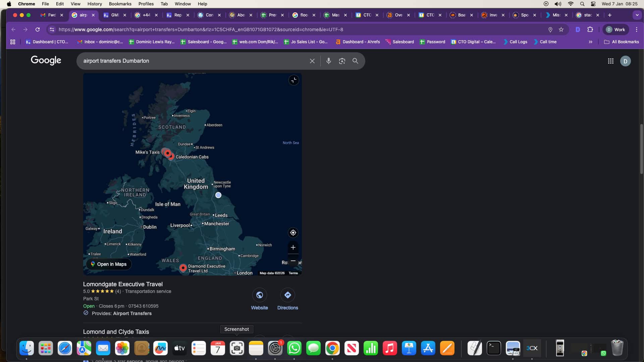The height and width of the screenshot is (362, 644).
Task: Open Wi-Fi status menu
Action: click(x=571, y=4)
